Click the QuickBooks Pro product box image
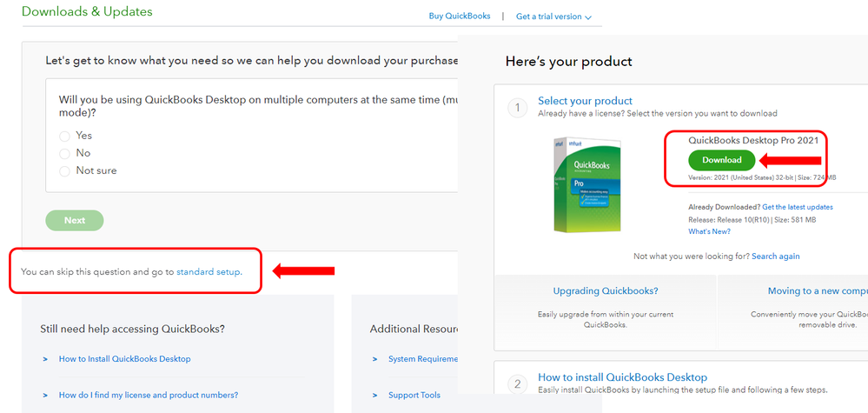The height and width of the screenshot is (413, 868). tap(586, 183)
